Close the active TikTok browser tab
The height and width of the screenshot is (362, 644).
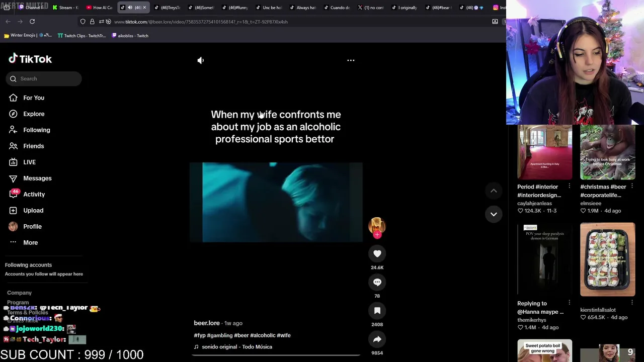click(x=144, y=8)
